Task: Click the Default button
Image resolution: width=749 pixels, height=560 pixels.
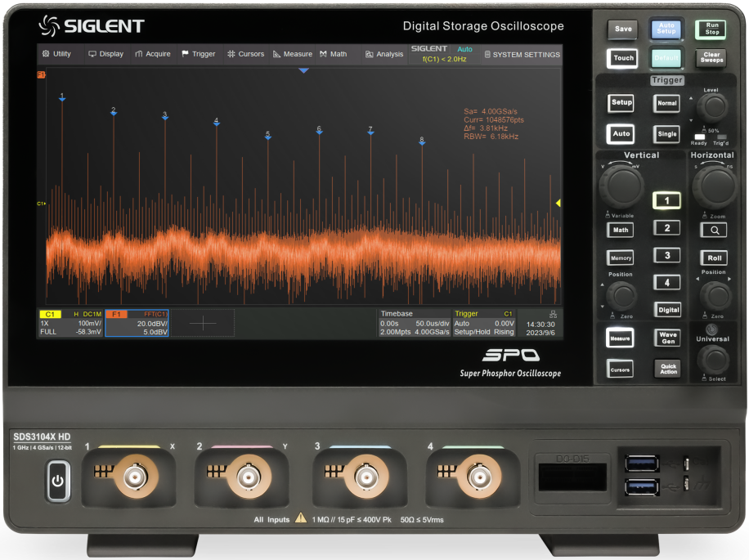Action: point(666,58)
